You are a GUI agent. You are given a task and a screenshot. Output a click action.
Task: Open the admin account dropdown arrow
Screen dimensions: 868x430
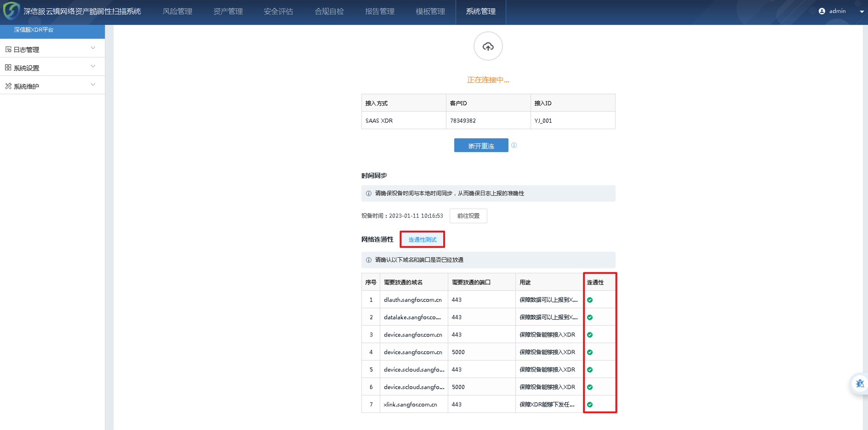click(862, 11)
